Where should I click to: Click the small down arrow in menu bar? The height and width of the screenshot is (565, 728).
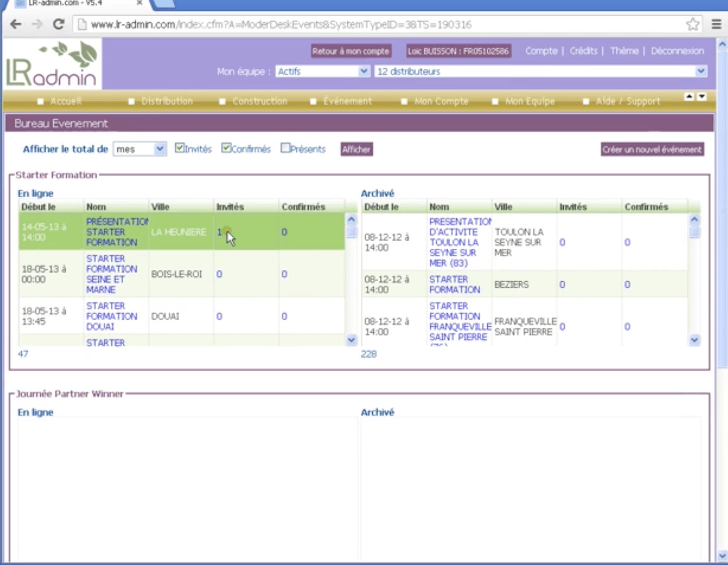pyautogui.click(x=702, y=97)
